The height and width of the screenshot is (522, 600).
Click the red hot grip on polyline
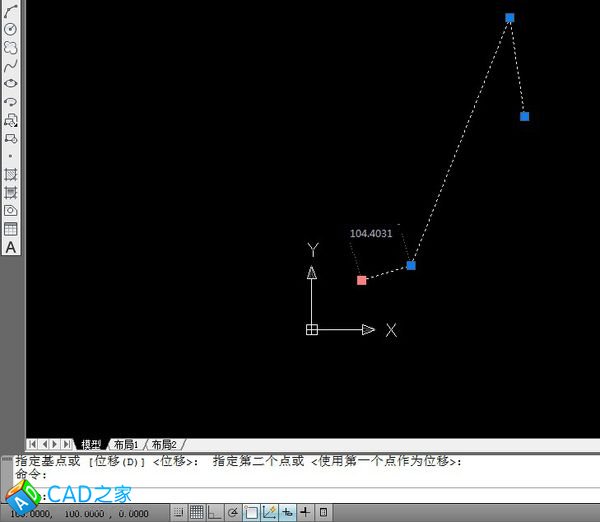pyautogui.click(x=362, y=280)
